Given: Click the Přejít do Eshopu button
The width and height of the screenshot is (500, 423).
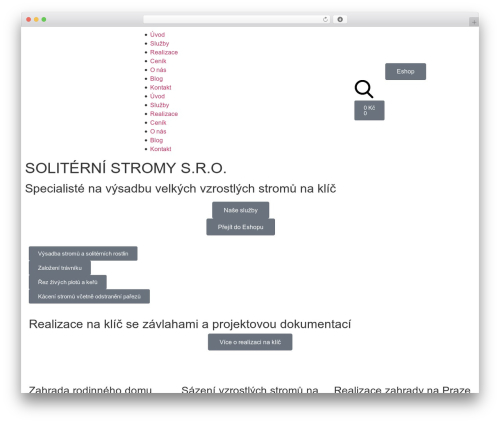Looking at the screenshot, I should click(x=240, y=227).
